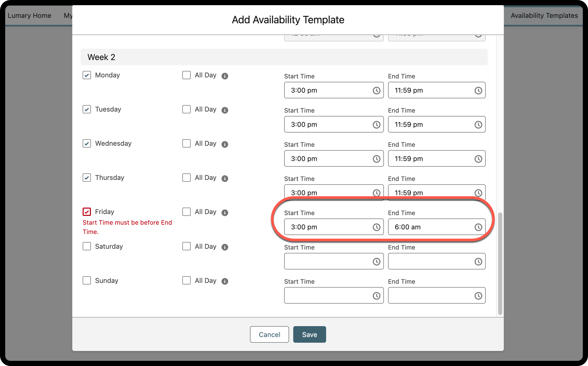Viewport: 588px width, 366px height.
Task: Cancel the Add Availability Template dialog
Action: pos(269,334)
